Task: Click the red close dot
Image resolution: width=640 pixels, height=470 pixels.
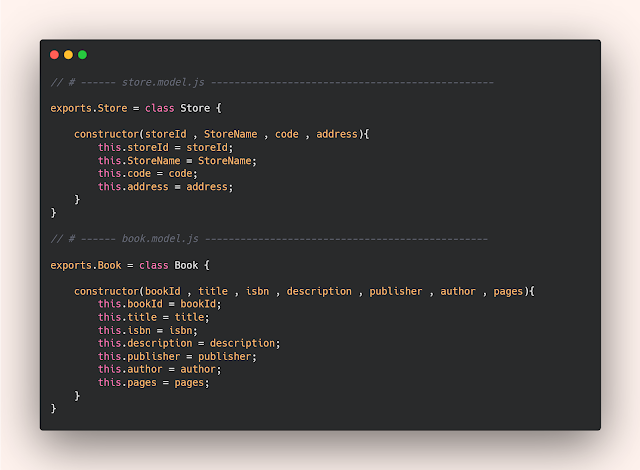Action: coord(54,55)
